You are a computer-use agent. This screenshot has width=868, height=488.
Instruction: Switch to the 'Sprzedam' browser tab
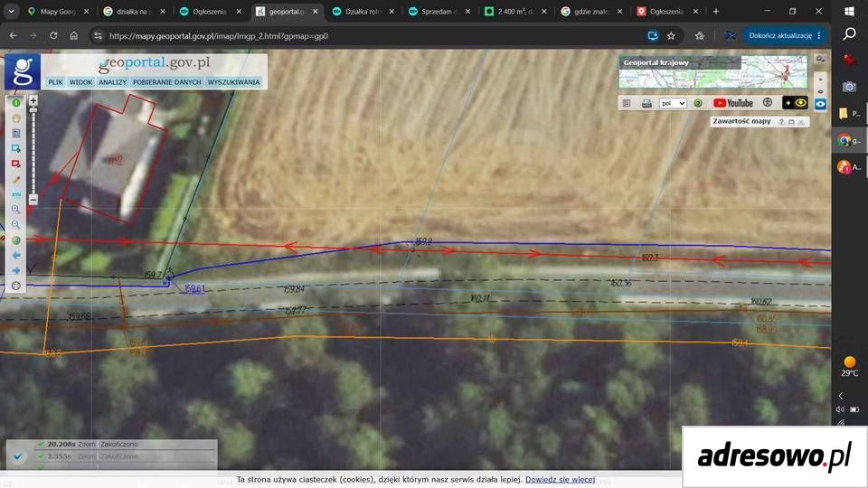[439, 11]
